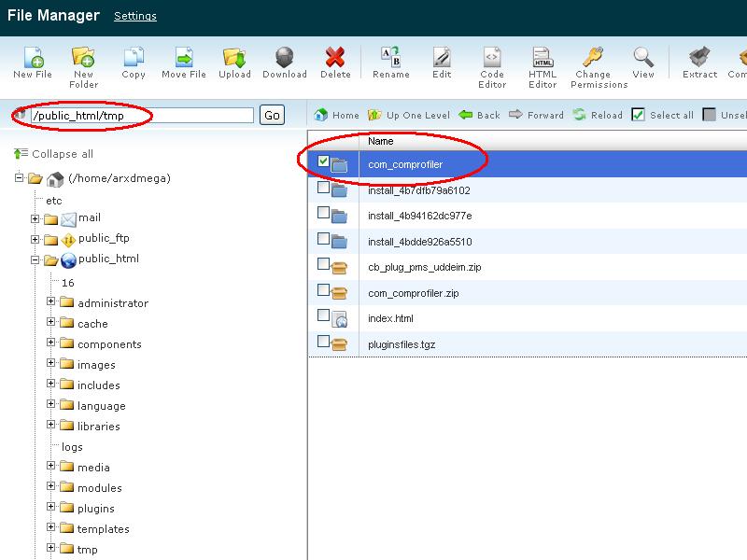Go to the Home directory

pyautogui.click(x=336, y=115)
